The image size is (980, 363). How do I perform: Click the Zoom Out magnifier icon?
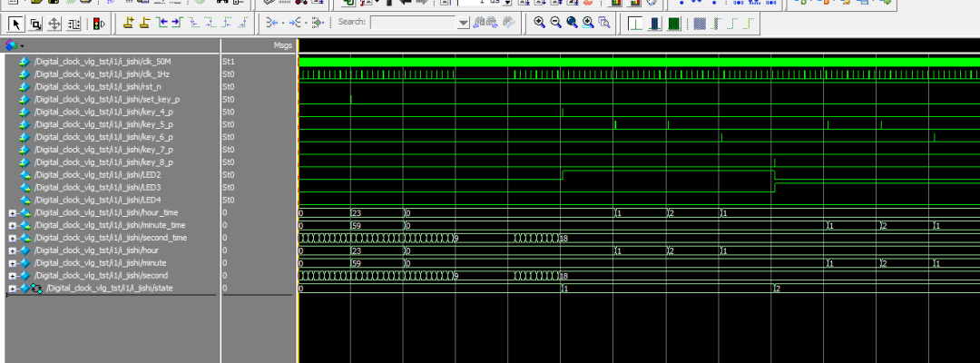pos(556,23)
